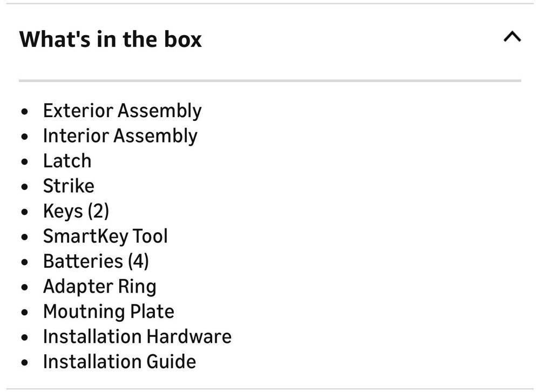Click the SmartKey Tool entry

[x=105, y=236]
